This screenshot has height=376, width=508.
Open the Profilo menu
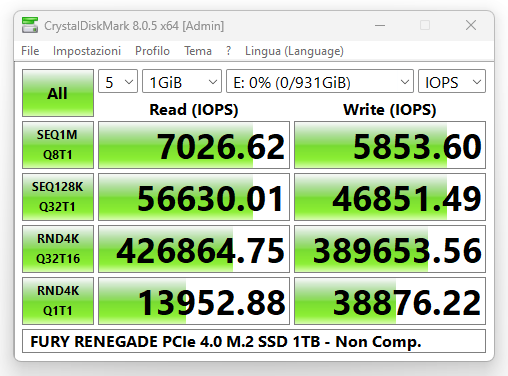click(152, 51)
